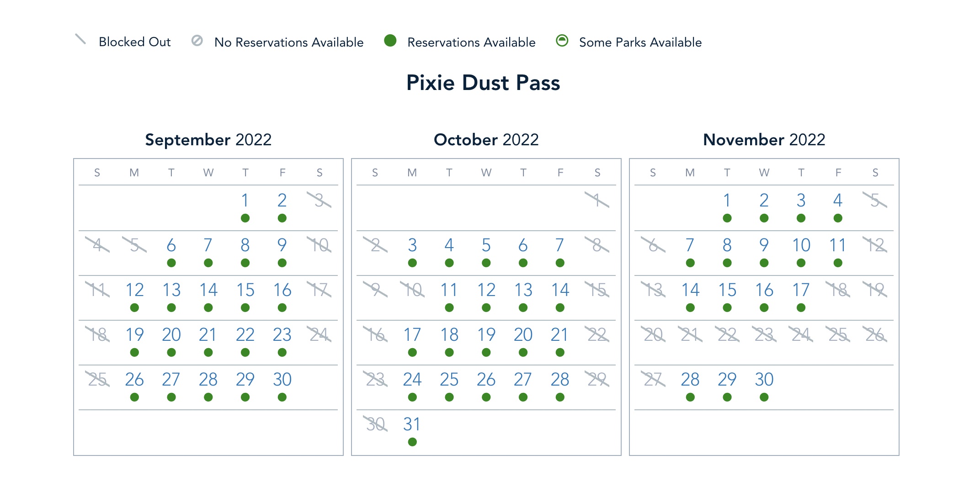Click the Blocked Out slash legend icon
This screenshot has height=487, width=980.
pyautogui.click(x=80, y=40)
